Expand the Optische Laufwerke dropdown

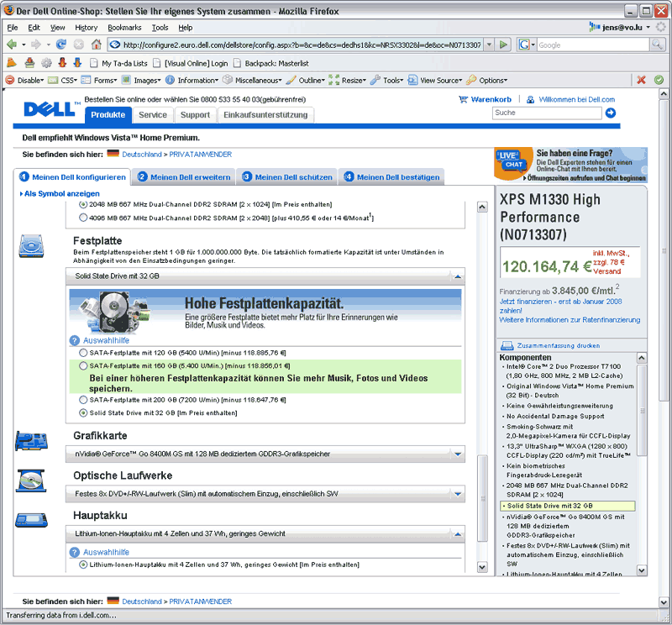[x=457, y=496]
